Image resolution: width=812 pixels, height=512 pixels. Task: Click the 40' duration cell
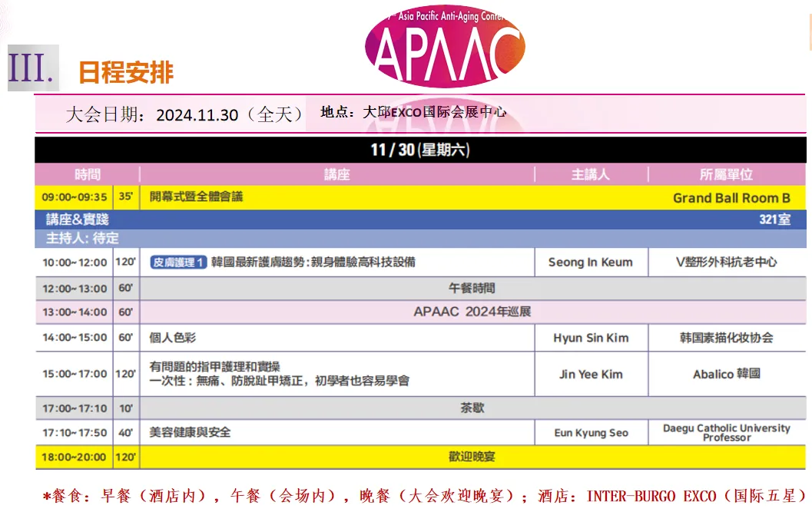click(x=126, y=433)
